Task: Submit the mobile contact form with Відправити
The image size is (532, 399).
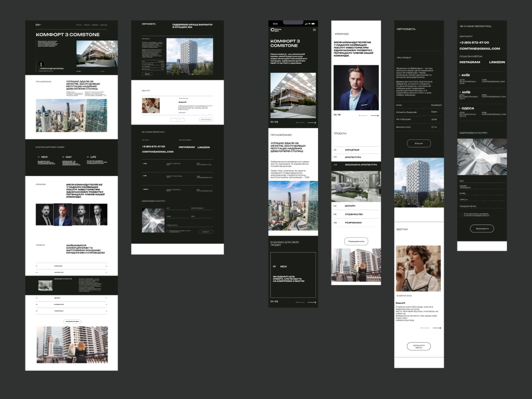Action: click(482, 229)
